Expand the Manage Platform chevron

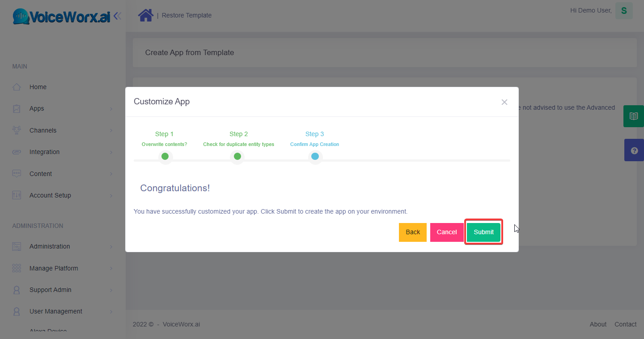[x=111, y=268]
